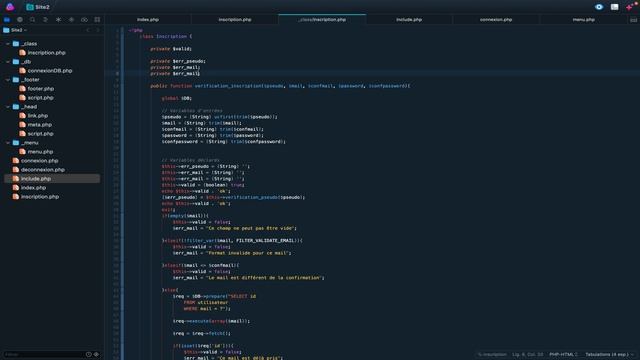Screen dimensions: 640x360
Task: Select index.php in the file tree
Action: click(x=33, y=187)
